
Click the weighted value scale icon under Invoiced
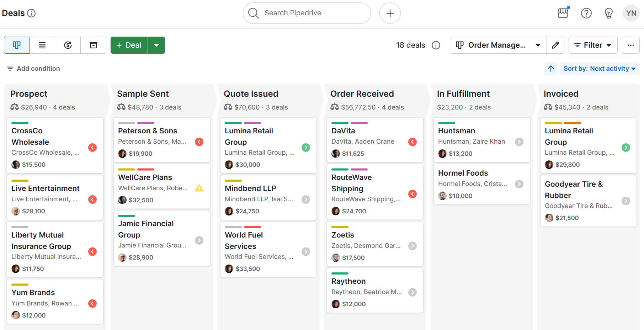coord(548,107)
